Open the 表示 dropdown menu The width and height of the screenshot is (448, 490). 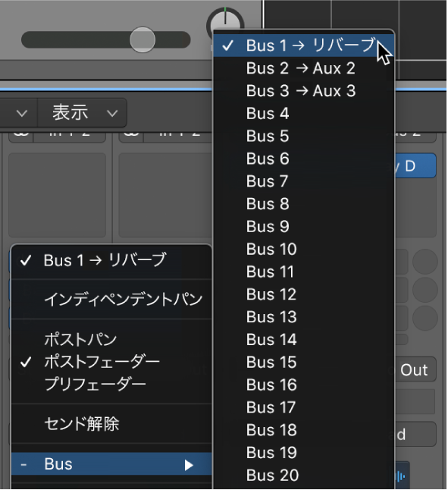(83, 113)
